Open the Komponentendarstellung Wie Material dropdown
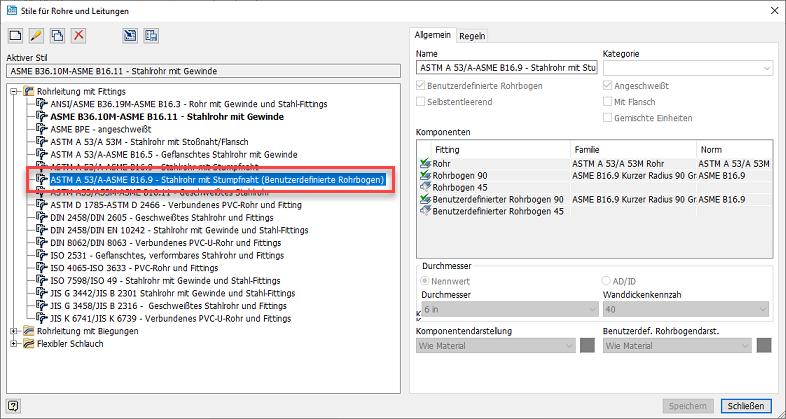The height and width of the screenshot is (419, 786). pyautogui.click(x=496, y=345)
